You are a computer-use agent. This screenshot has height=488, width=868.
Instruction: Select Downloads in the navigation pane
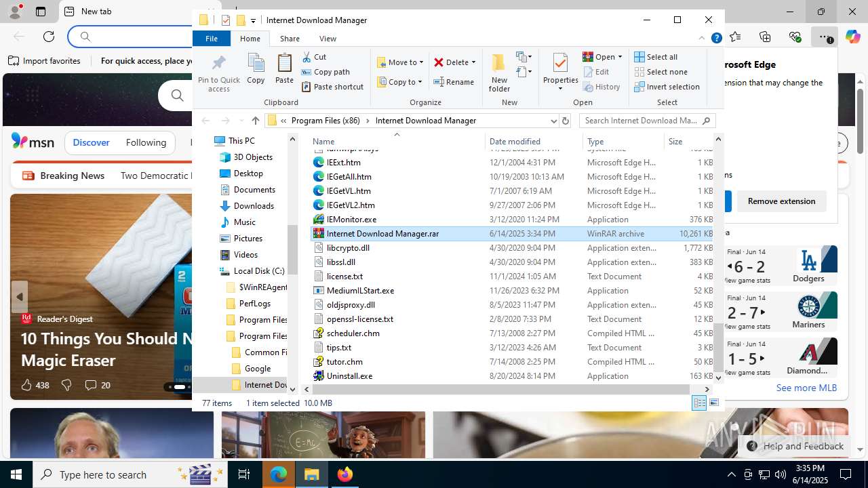[254, 206]
